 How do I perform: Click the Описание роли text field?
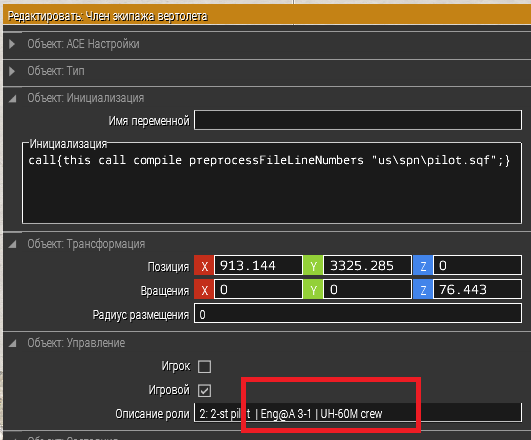point(358,413)
